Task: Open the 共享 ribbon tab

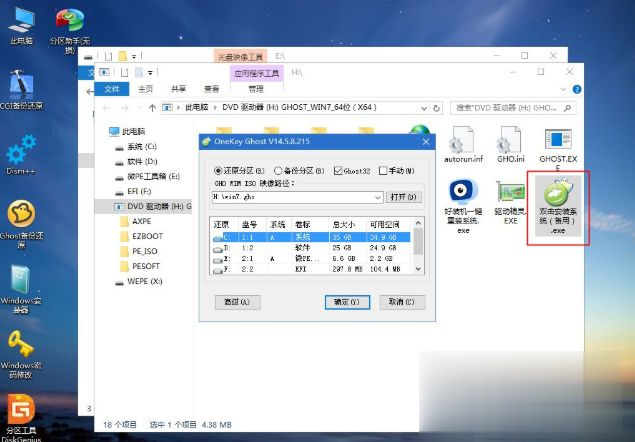Action: click(178, 89)
